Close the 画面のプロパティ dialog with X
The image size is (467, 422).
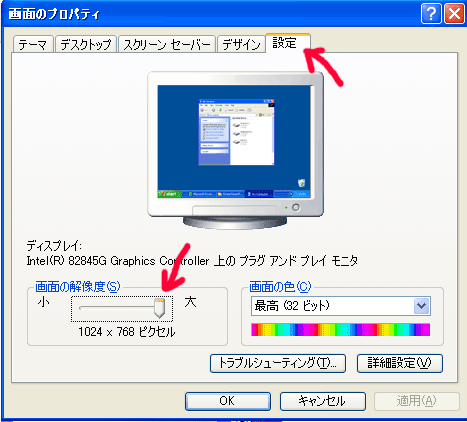click(x=454, y=14)
